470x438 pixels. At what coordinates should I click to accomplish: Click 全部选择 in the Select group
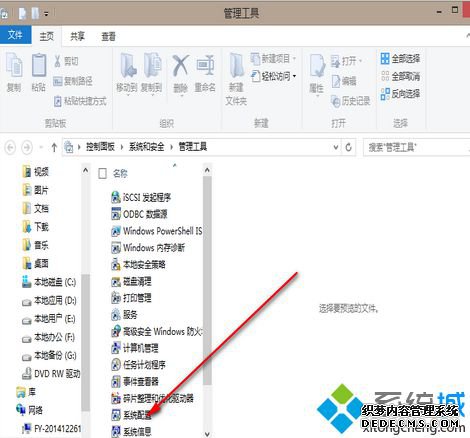400,59
